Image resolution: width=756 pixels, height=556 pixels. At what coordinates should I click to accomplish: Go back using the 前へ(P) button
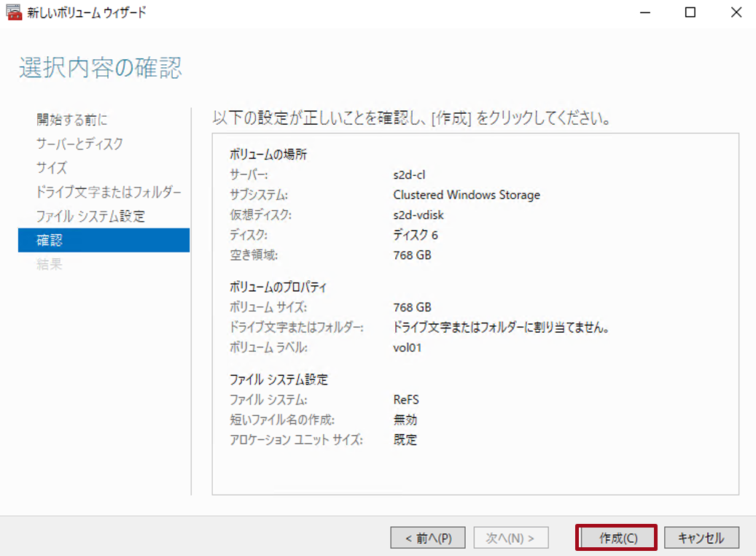[x=428, y=538]
